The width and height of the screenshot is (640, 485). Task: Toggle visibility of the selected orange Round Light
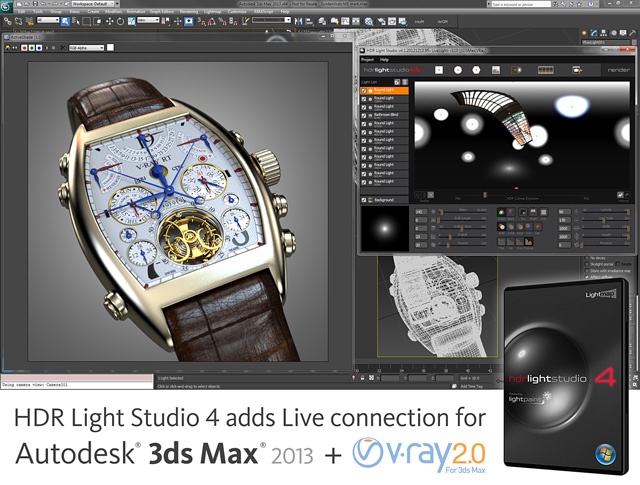[364, 91]
